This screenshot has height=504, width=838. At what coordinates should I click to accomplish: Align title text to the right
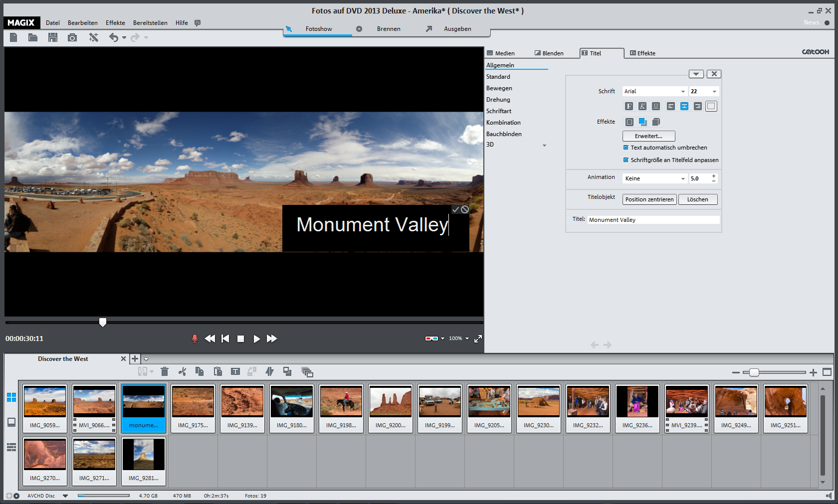(698, 106)
